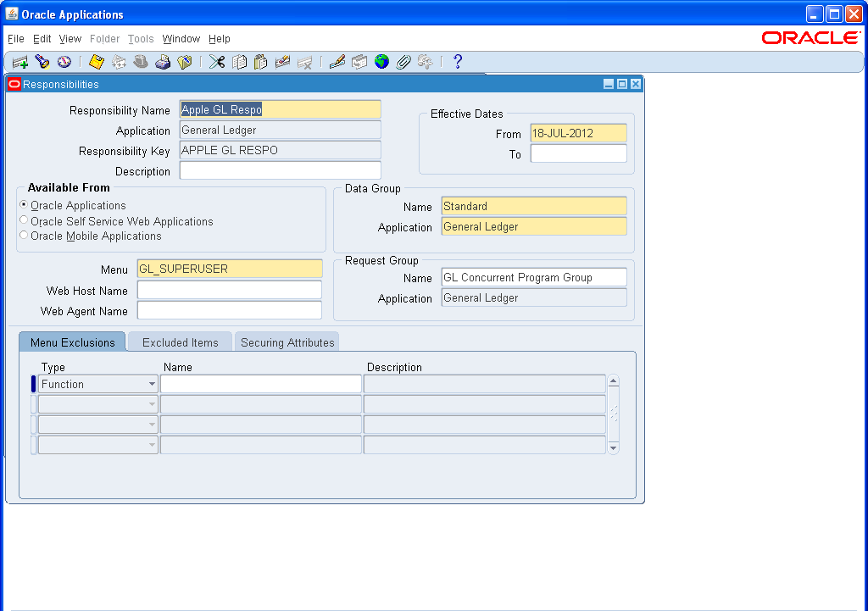Close the Responsibilities inner window
This screenshot has height=611, width=868.
pyautogui.click(x=636, y=84)
